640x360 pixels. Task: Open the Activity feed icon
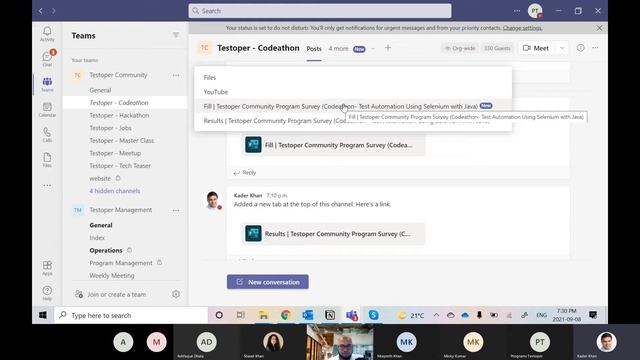47,34
